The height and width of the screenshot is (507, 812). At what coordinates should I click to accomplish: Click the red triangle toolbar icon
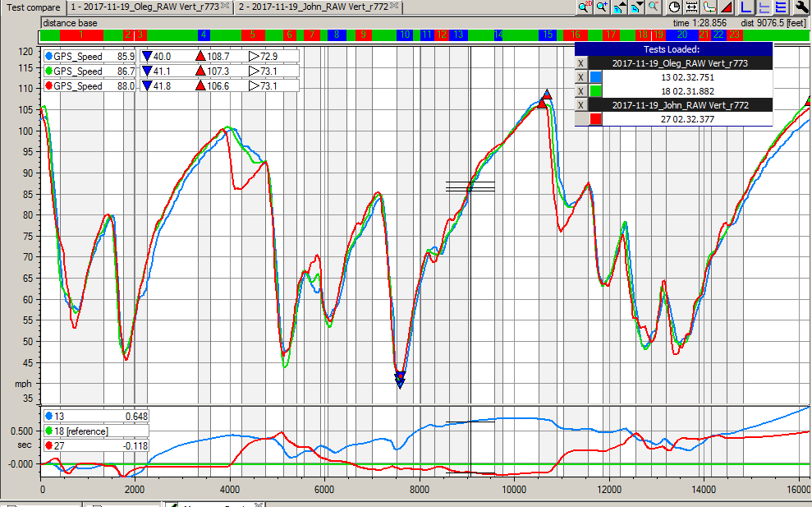pyautogui.click(x=727, y=7)
